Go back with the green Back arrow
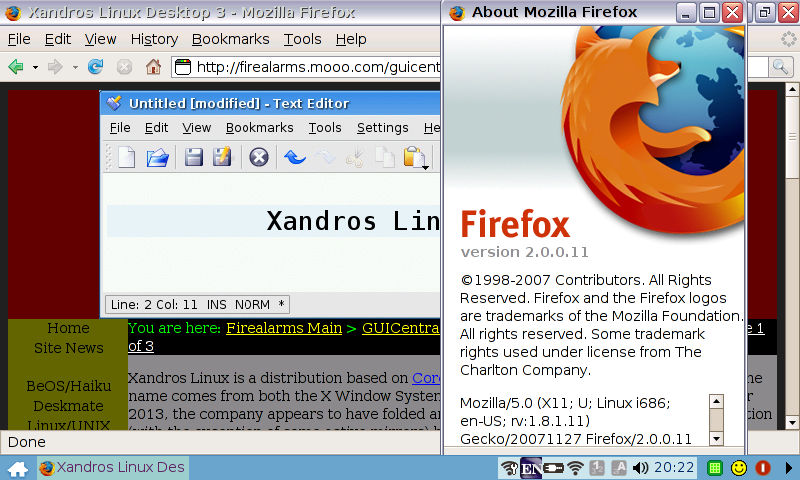800x480 pixels. point(16,66)
